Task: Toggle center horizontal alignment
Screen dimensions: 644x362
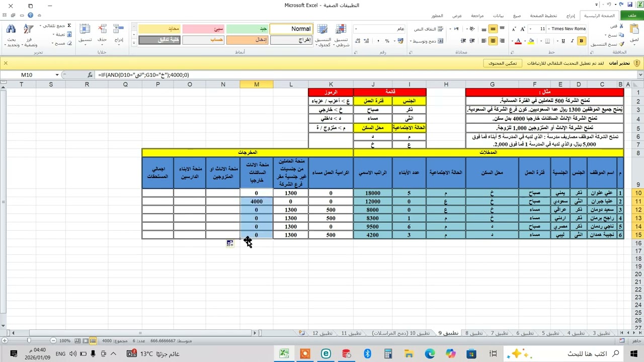Action: pos(493,41)
